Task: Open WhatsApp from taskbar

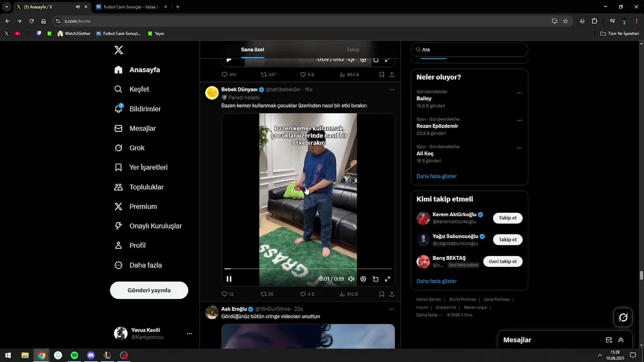Action: click(x=58, y=355)
